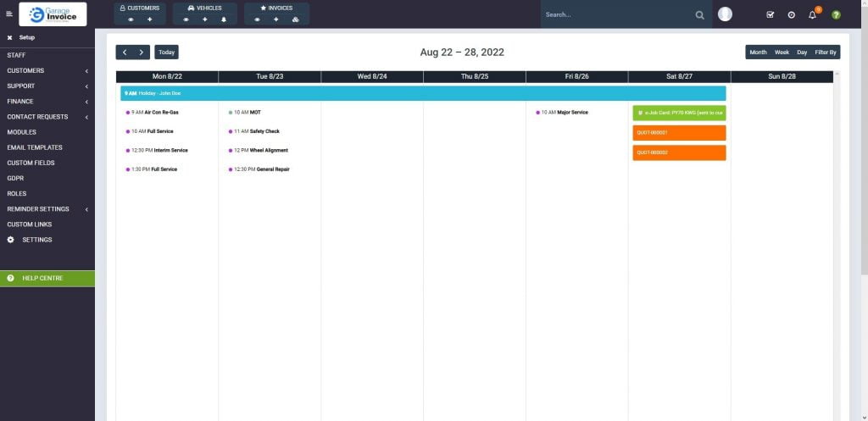Open vehicle reminders bell icon
This screenshot has width=868, height=421.
pos(224,19)
